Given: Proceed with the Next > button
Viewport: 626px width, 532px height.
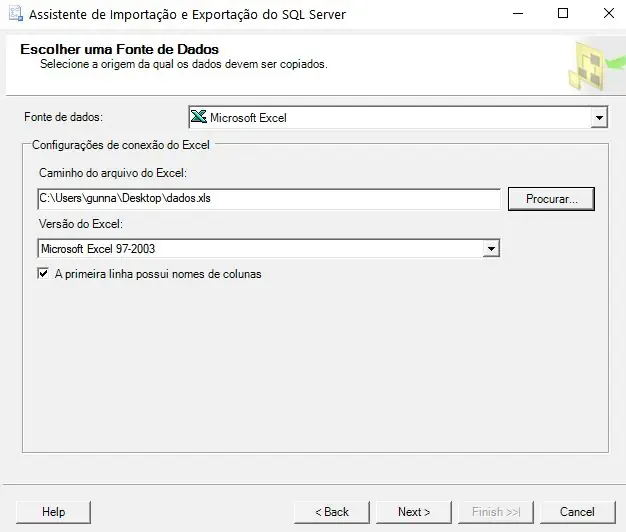Looking at the screenshot, I should coord(414,512).
